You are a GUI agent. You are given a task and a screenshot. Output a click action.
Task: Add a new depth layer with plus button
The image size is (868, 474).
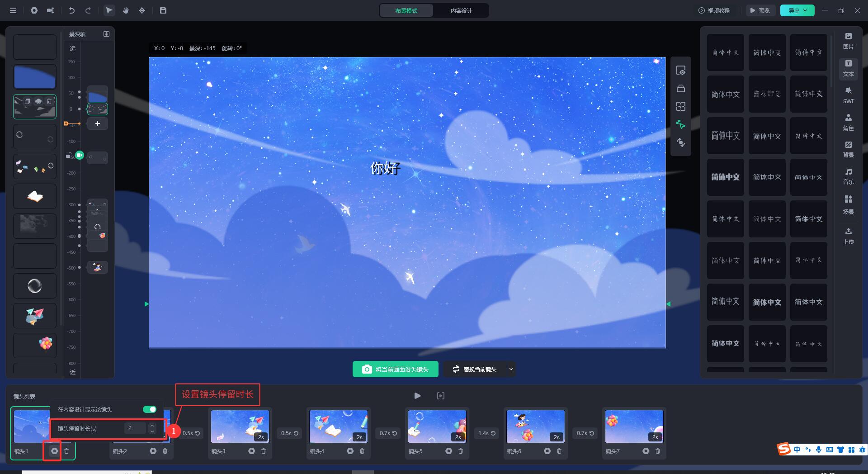(x=97, y=123)
